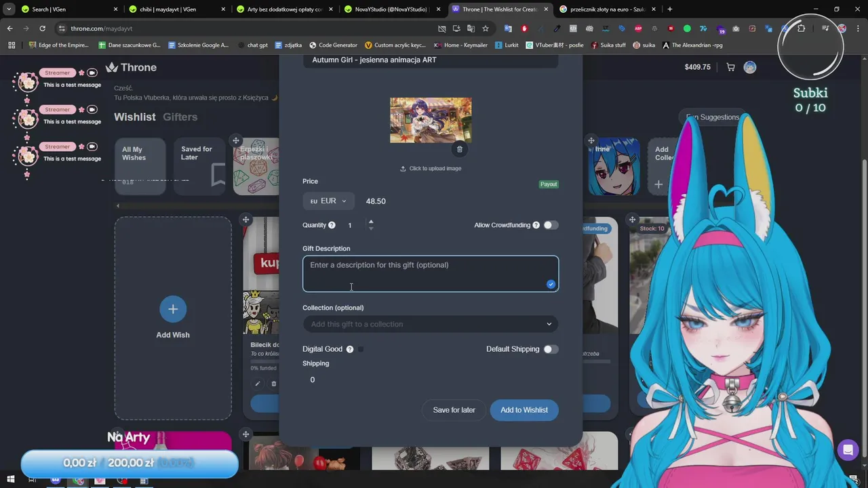Decrease quantity with the down arrow
Viewport: 868px width, 488px height.
coord(371,228)
